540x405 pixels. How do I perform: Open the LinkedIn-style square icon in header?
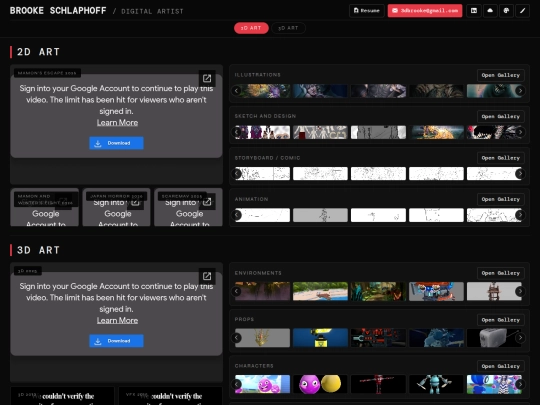(474, 11)
